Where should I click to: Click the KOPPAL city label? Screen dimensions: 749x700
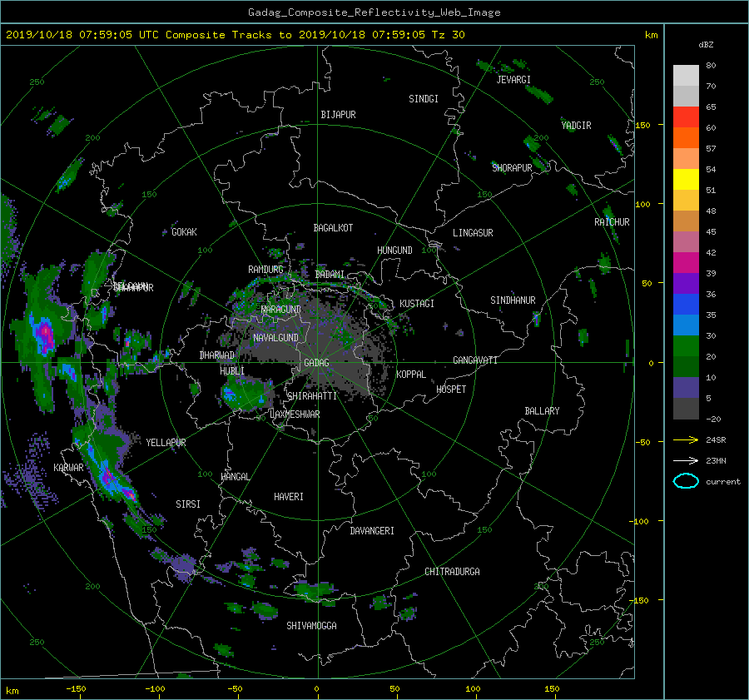pos(411,375)
